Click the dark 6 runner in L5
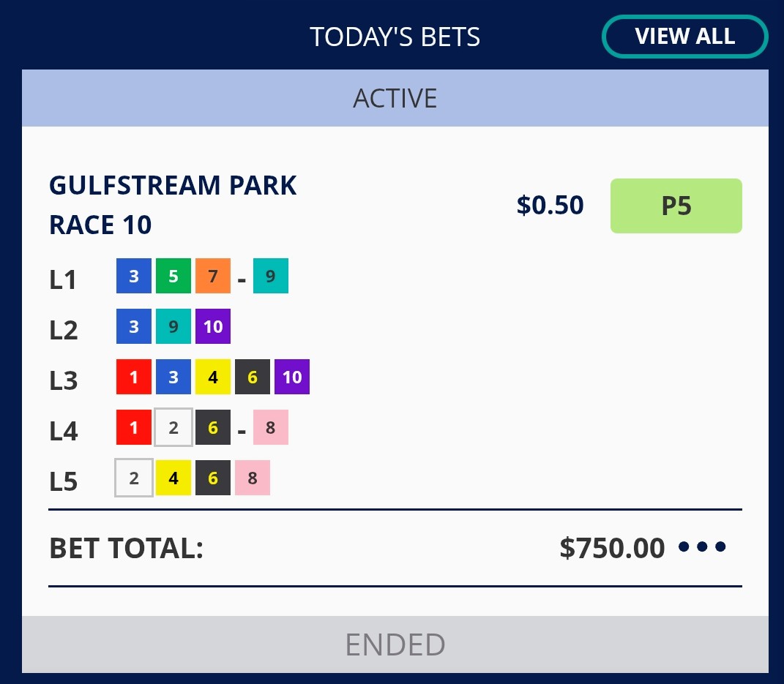 click(213, 478)
